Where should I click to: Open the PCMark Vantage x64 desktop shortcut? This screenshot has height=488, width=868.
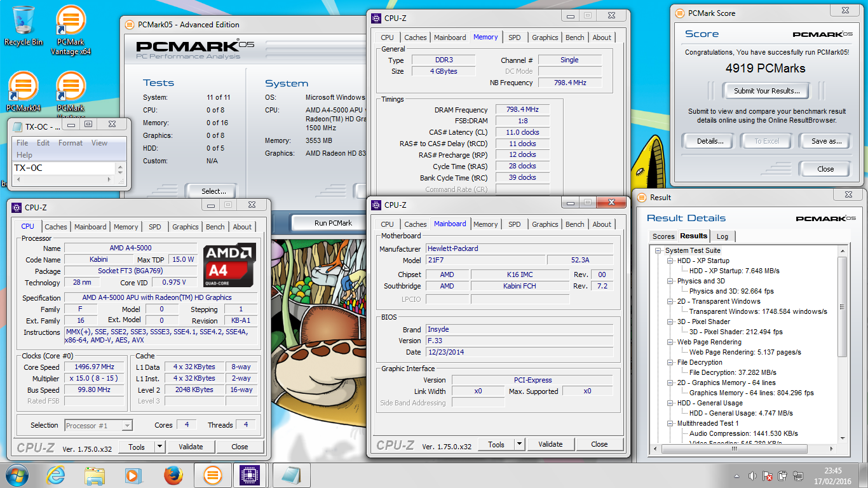(x=71, y=30)
